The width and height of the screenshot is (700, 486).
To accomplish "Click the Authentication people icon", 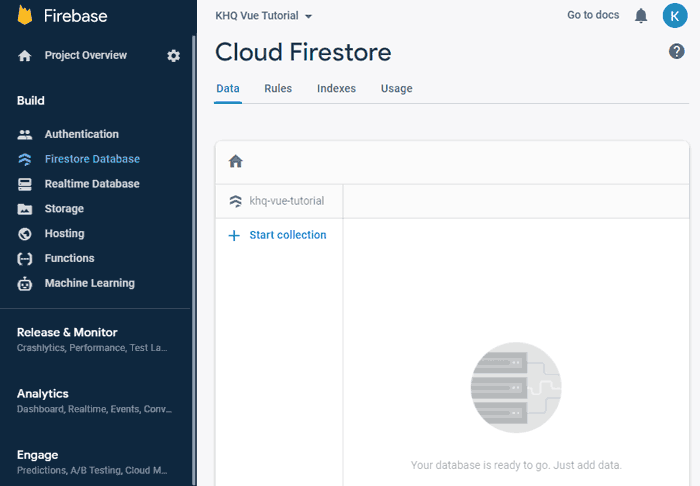I will 25,134.
